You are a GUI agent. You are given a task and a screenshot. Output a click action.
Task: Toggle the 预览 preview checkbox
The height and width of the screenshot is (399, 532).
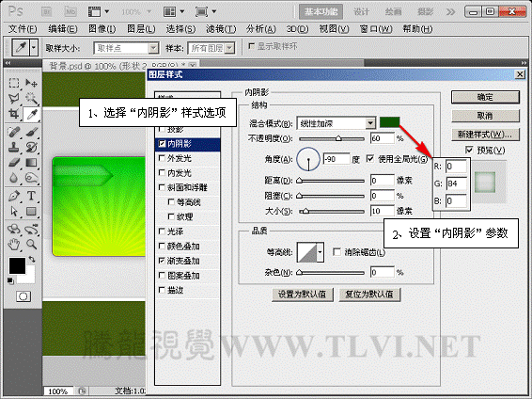point(469,150)
